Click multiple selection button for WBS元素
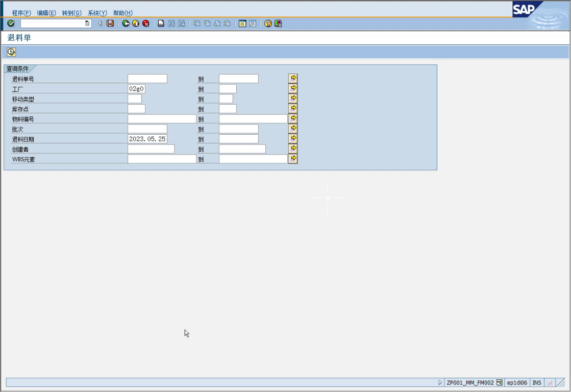 click(293, 159)
